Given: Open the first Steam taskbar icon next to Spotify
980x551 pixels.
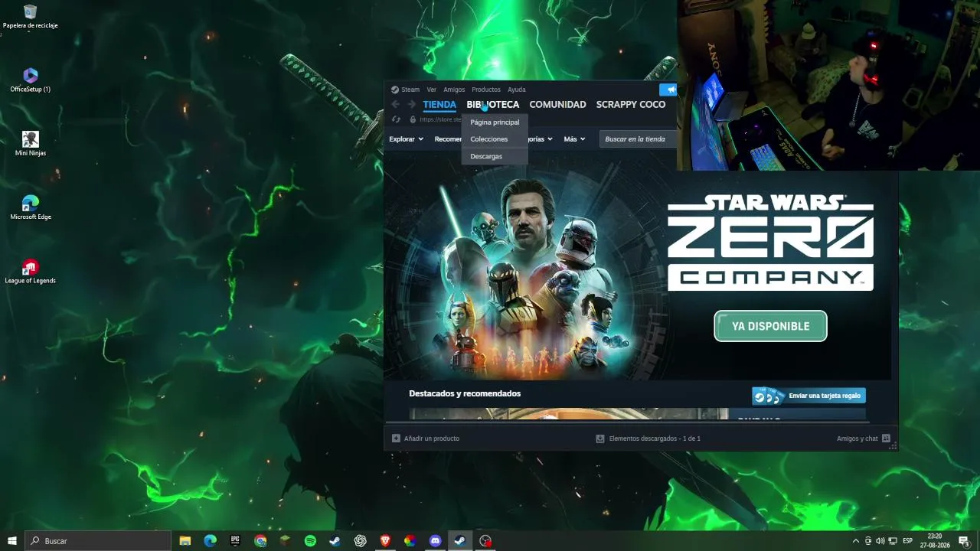Looking at the screenshot, I should point(335,541).
